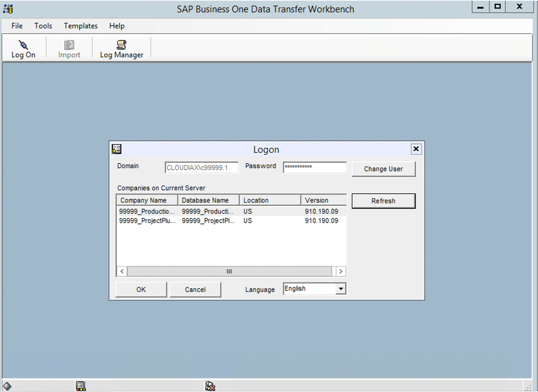Click US location in 99999_ProjectPlu... row
Image resolution: width=538 pixels, height=392 pixels.
[x=248, y=221]
